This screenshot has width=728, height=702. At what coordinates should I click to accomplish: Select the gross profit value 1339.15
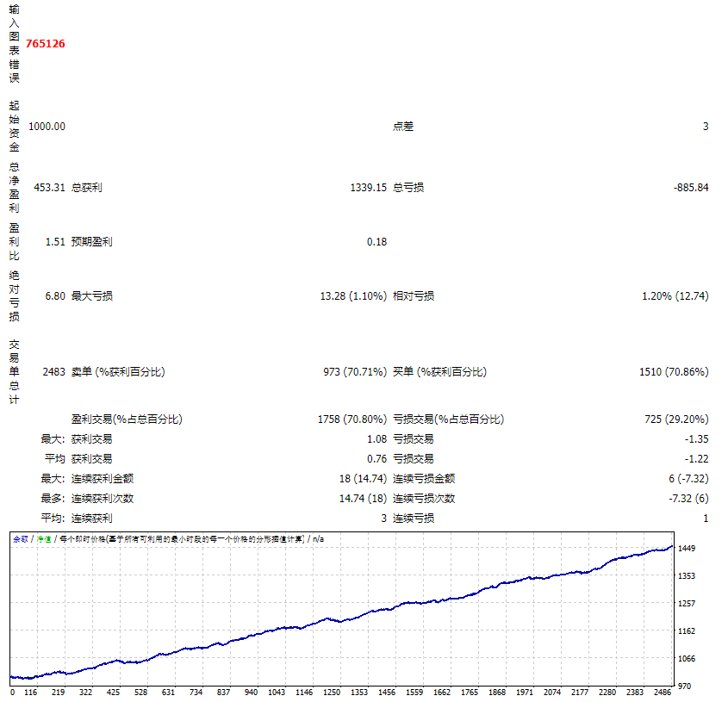tap(369, 188)
